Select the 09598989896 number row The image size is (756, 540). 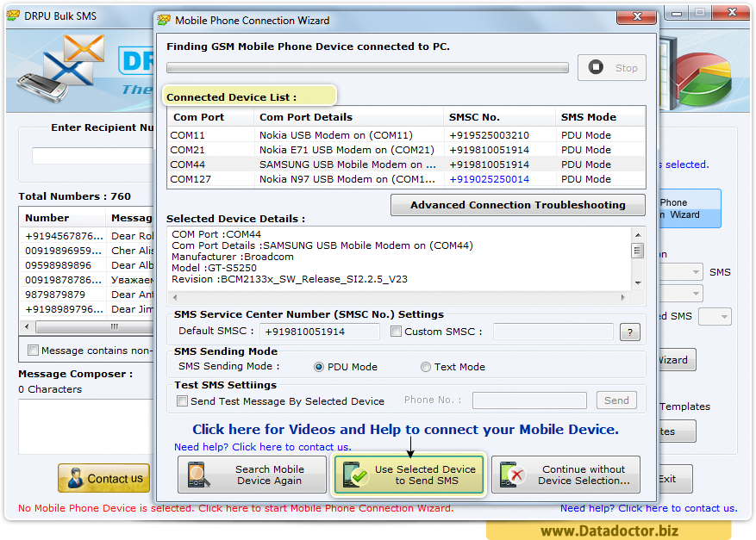point(87,265)
